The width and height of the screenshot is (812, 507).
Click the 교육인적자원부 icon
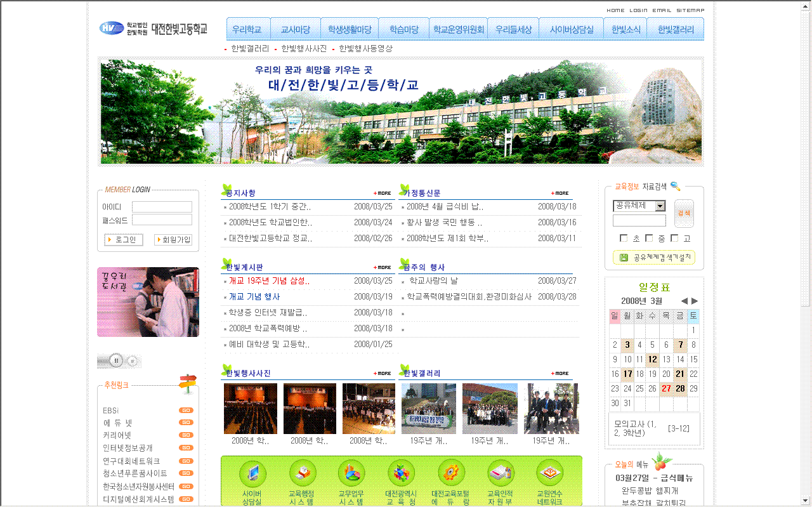[500, 475]
